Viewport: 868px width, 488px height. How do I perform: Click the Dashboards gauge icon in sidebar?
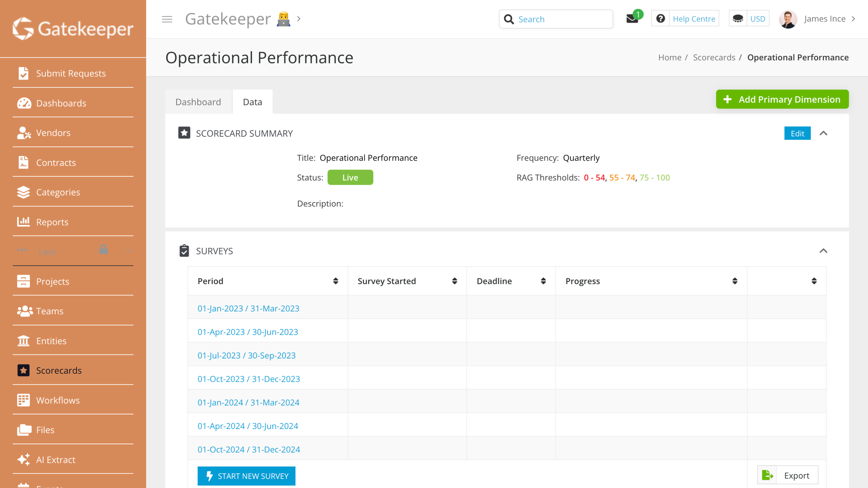point(24,103)
